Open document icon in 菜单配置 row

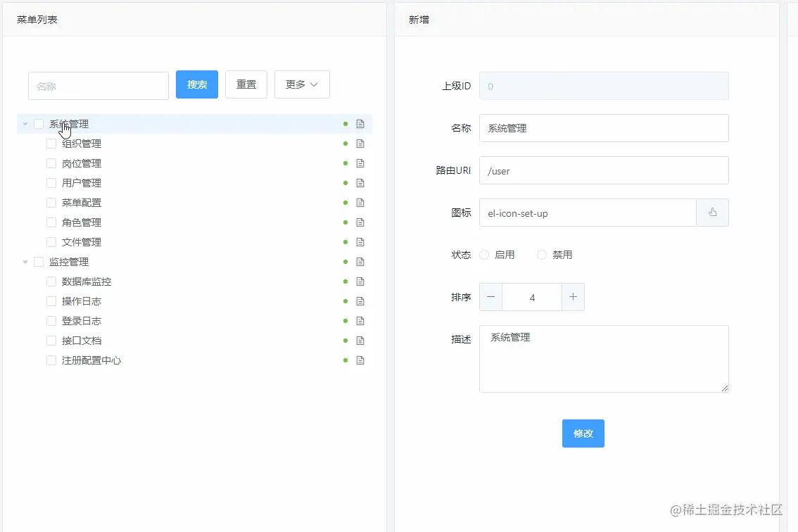(x=360, y=203)
